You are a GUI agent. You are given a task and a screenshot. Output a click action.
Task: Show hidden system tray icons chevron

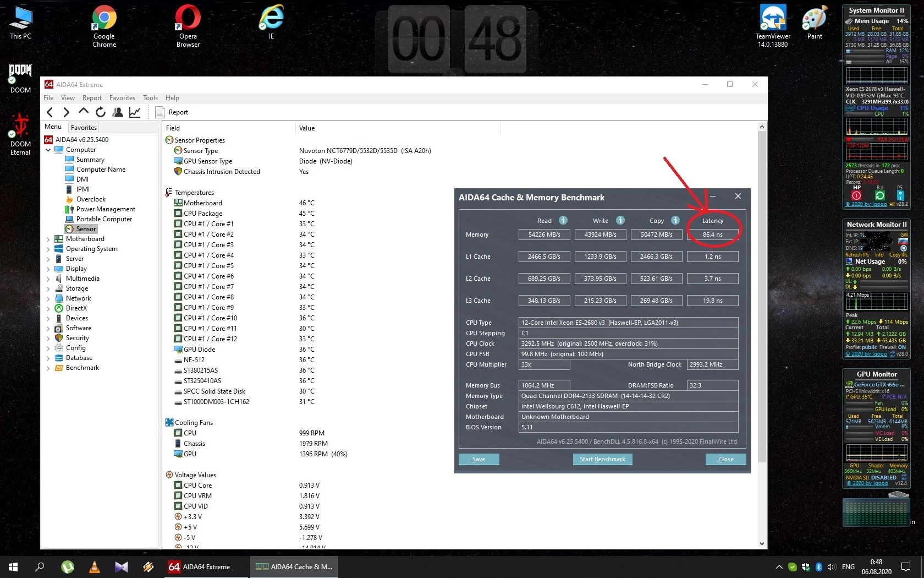click(779, 567)
